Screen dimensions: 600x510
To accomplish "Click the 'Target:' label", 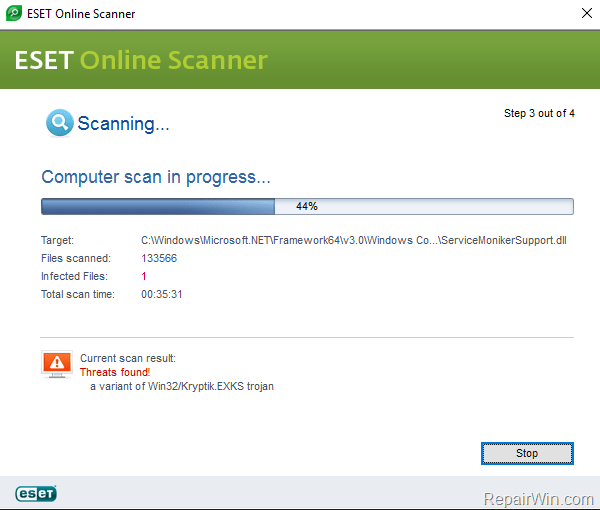I will tap(57, 240).
